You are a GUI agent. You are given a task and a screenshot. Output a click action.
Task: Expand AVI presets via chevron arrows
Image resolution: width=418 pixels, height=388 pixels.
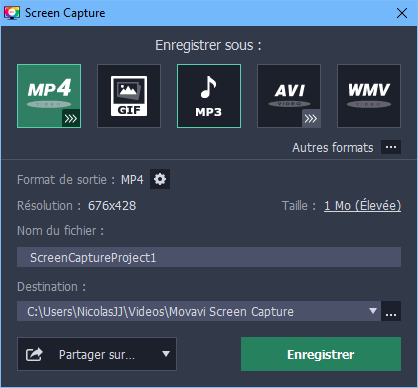(311, 118)
